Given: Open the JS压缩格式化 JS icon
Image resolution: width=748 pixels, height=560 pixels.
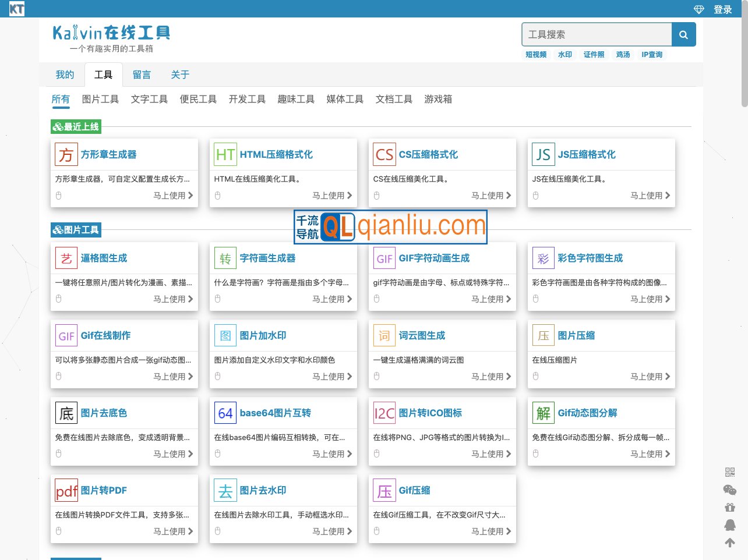Looking at the screenshot, I should tap(543, 154).
